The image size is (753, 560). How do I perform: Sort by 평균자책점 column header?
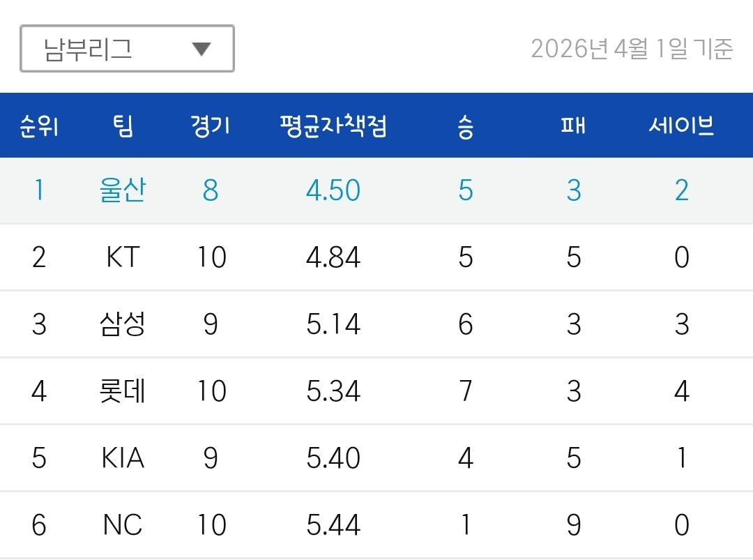point(333,126)
